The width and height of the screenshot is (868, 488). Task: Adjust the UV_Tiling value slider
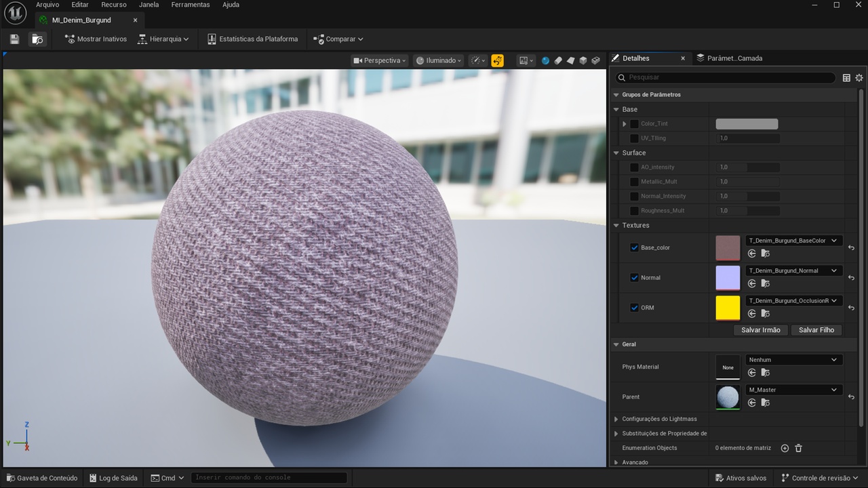pyautogui.click(x=748, y=138)
